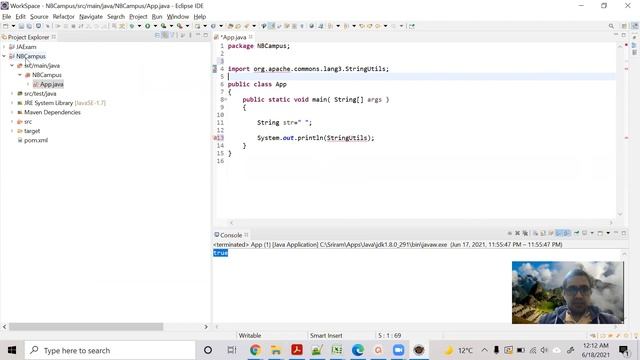
Task: Select the *App.java editor tab
Action: [234, 37]
